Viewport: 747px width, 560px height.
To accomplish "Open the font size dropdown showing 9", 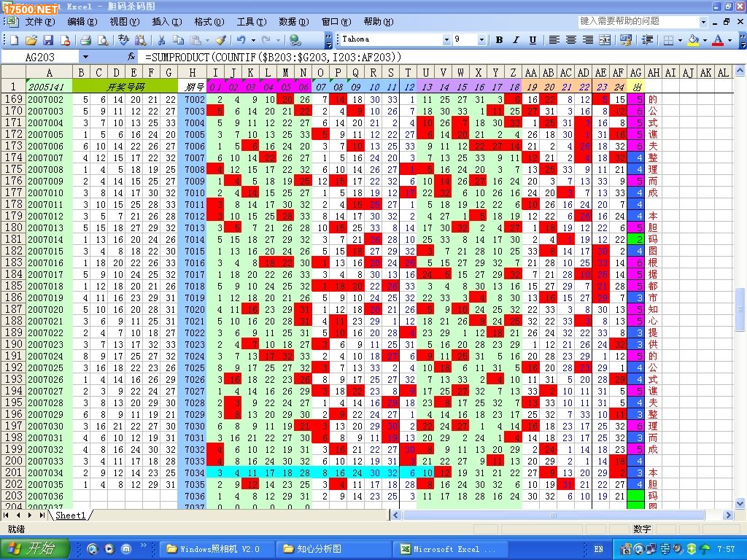I will tap(481, 40).
